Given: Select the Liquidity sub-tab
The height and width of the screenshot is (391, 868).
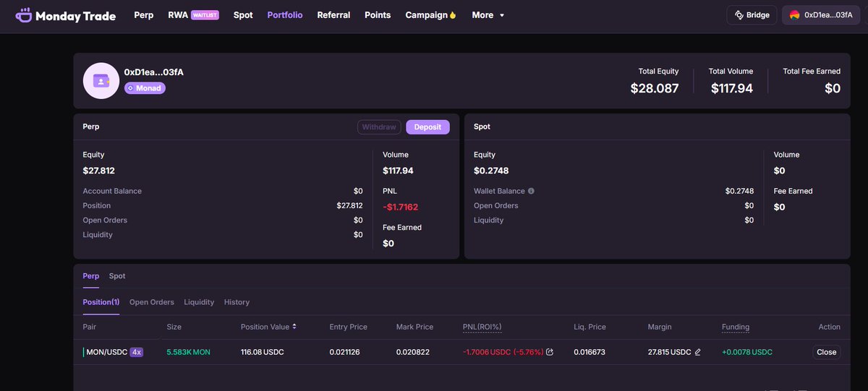Looking at the screenshot, I should (199, 302).
